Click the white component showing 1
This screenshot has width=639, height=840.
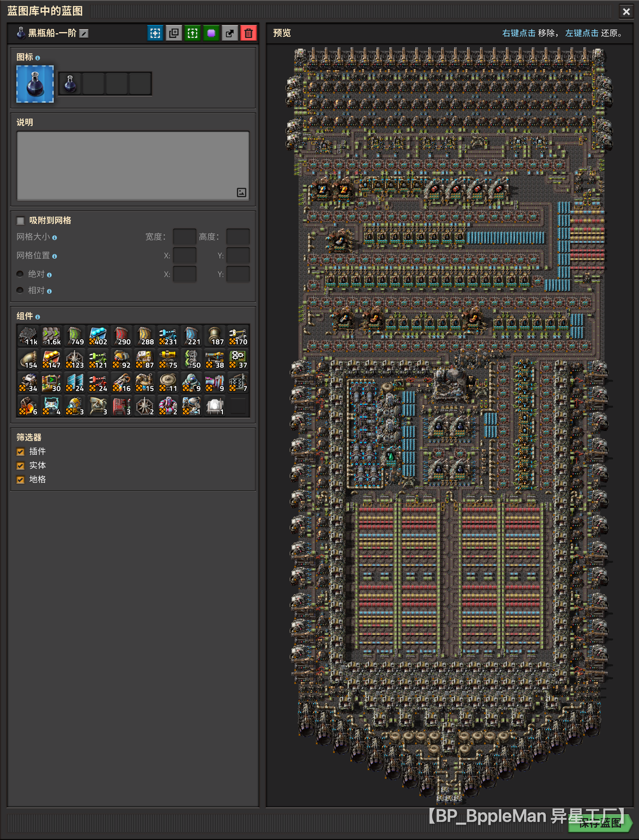click(x=215, y=406)
